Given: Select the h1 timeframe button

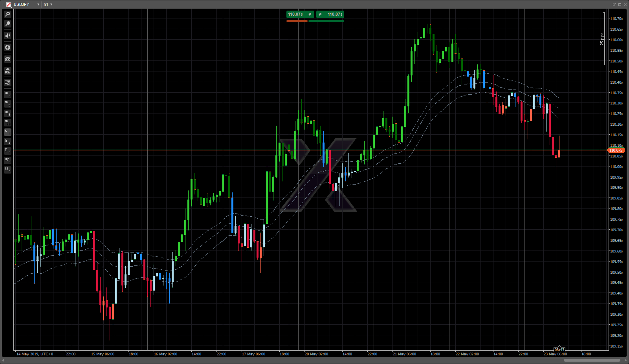Looking at the screenshot, I should pos(7,132).
